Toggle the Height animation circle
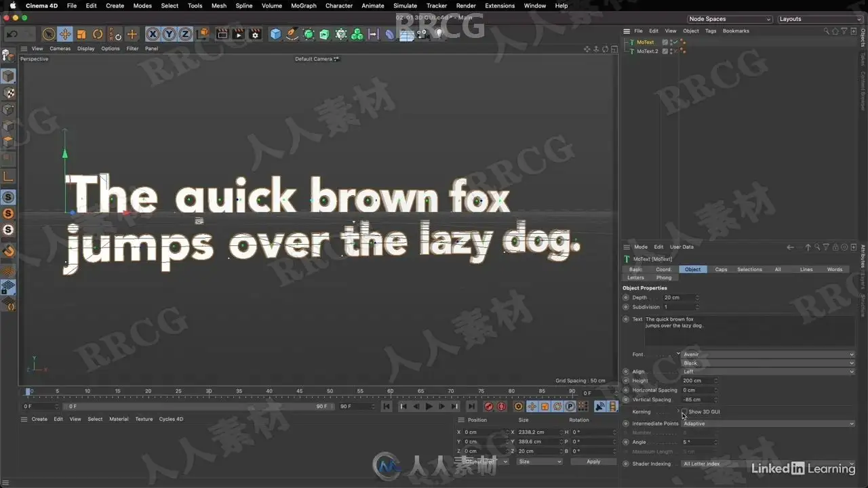The image size is (868, 488). pyautogui.click(x=626, y=381)
